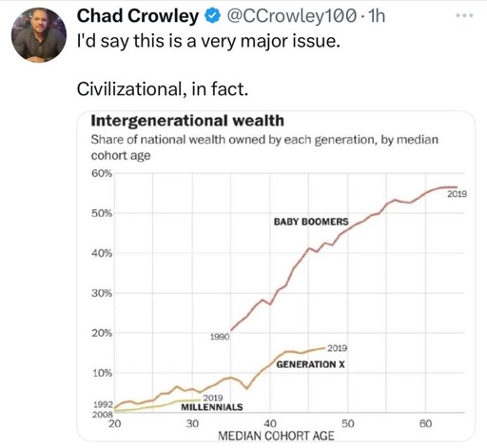Viewport: 487px width, 448px height.
Task: Open the Intergenerational wealth chart image
Action: coord(276,276)
